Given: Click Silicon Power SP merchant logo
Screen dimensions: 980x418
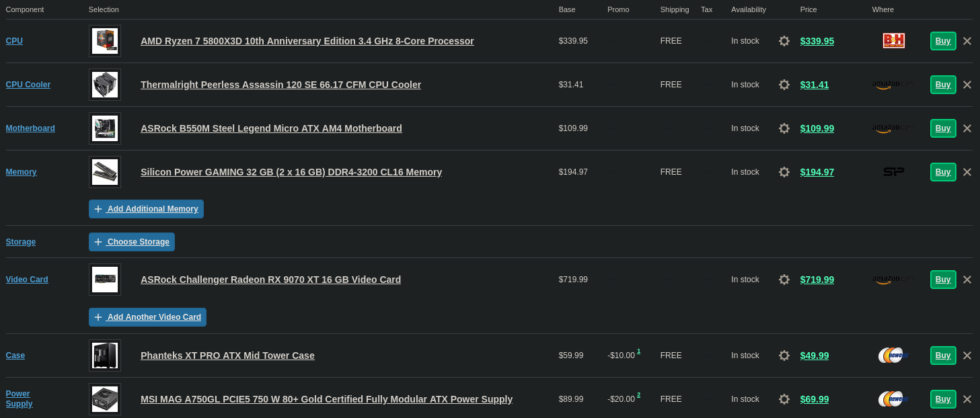Looking at the screenshot, I should click(x=893, y=172).
